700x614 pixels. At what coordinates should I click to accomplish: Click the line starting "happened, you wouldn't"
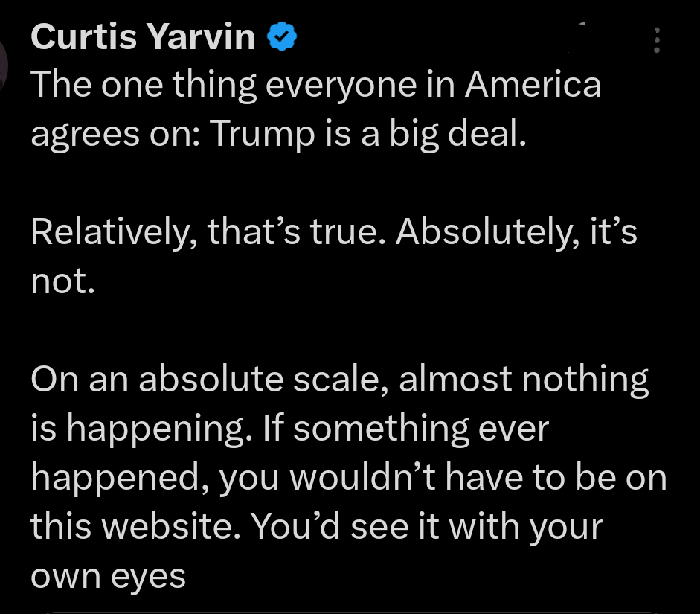click(348, 478)
